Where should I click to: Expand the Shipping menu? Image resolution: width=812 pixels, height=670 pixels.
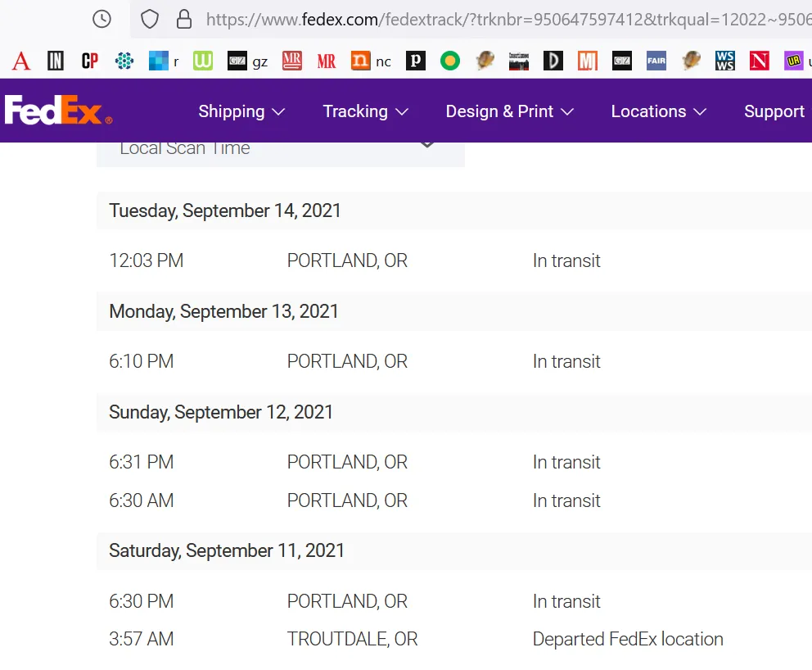[241, 111]
